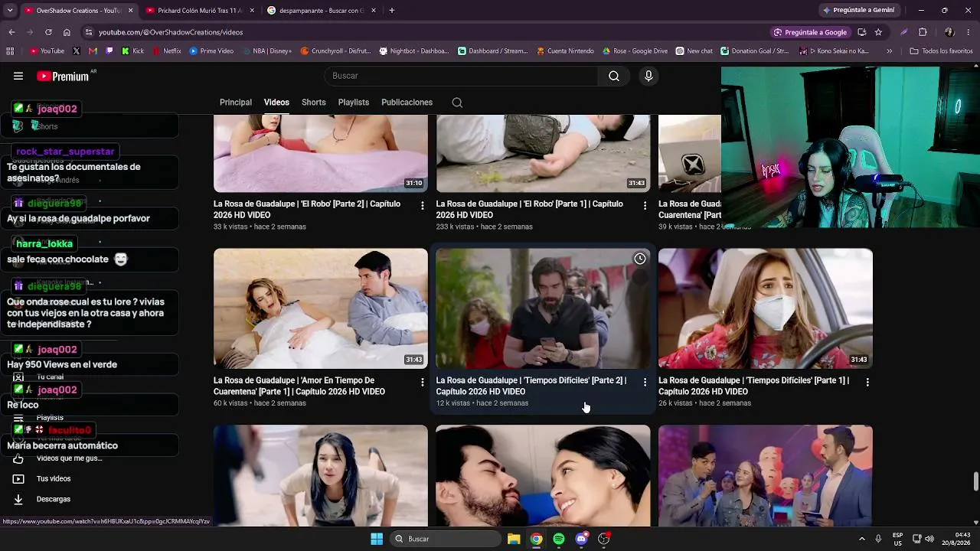Viewport: 980px width, 551px height.
Task: Open the Twitch bookmark icon
Action: click(x=109, y=51)
